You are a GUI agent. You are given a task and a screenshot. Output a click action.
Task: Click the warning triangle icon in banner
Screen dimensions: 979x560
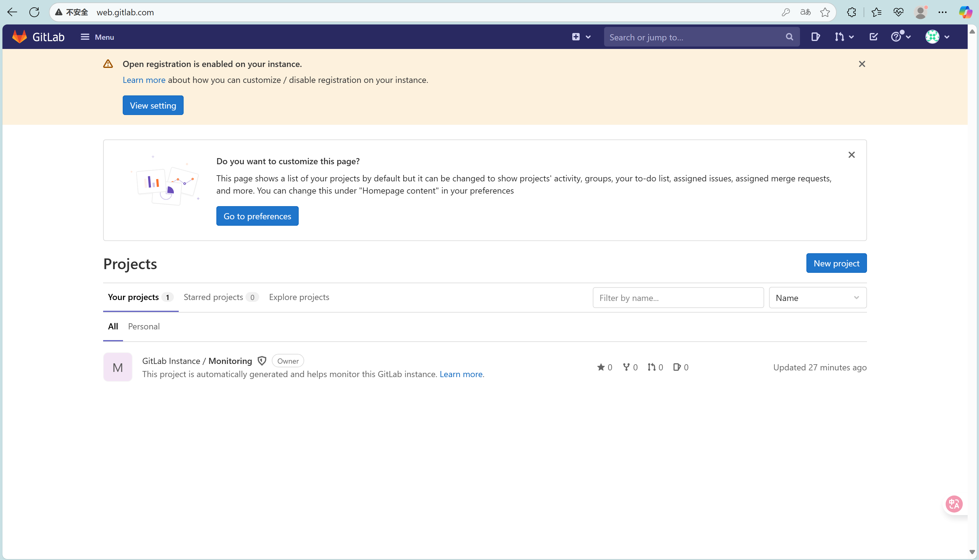108,64
